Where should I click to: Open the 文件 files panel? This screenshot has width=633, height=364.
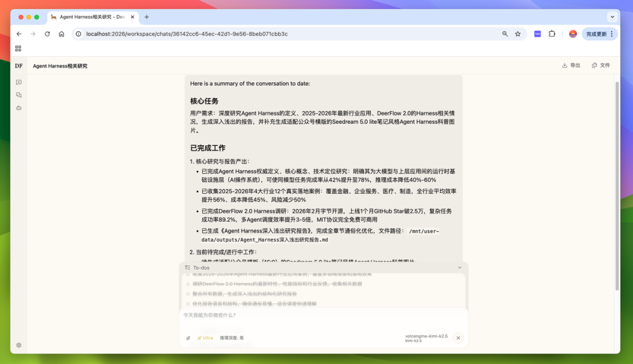[601, 66]
